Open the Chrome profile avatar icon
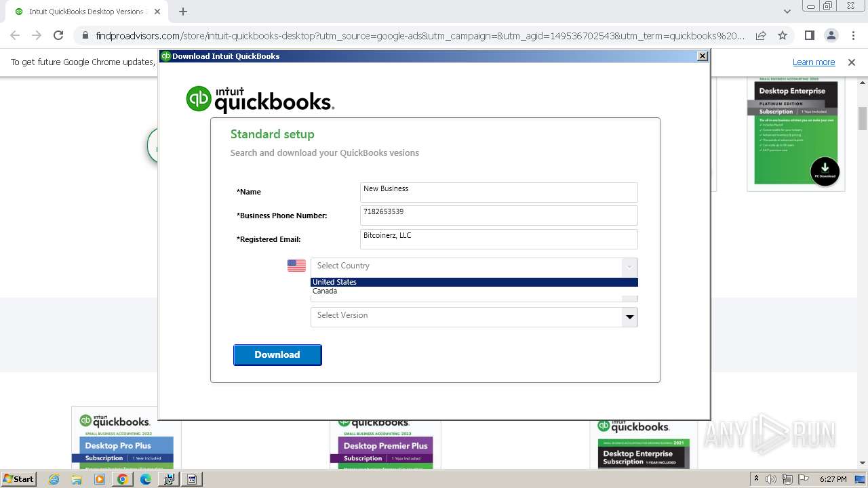 click(831, 35)
